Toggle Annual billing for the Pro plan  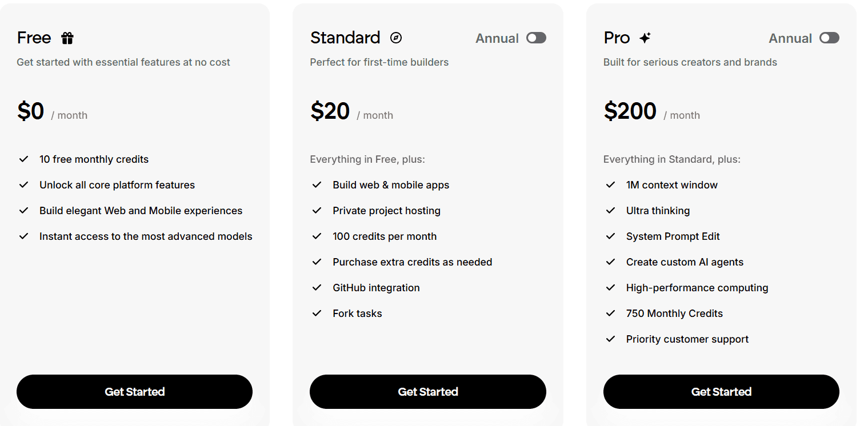(x=829, y=38)
